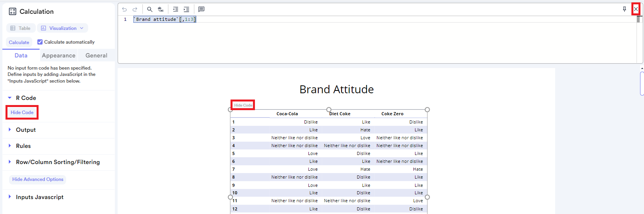Click into the R code editor line
The image size is (644, 214).
click(x=275, y=19)
